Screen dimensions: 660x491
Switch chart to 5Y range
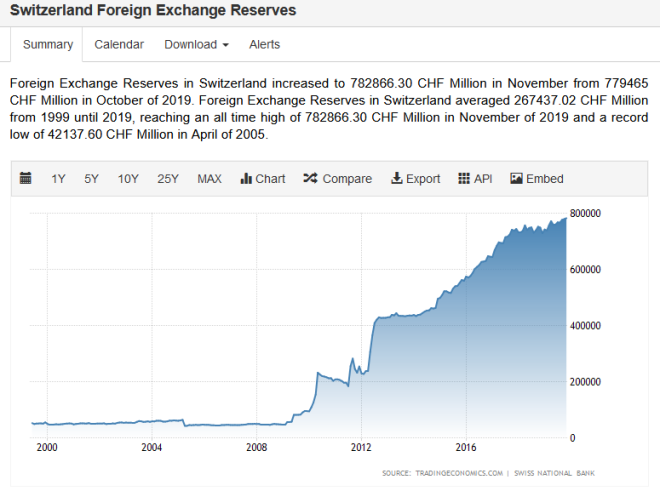tap(91, 179)
